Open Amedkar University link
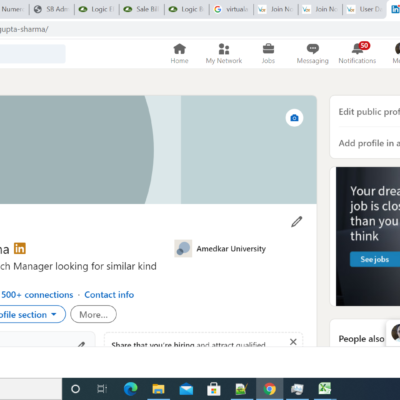Viewport: 400px width, 400px height. pos(231,249)
